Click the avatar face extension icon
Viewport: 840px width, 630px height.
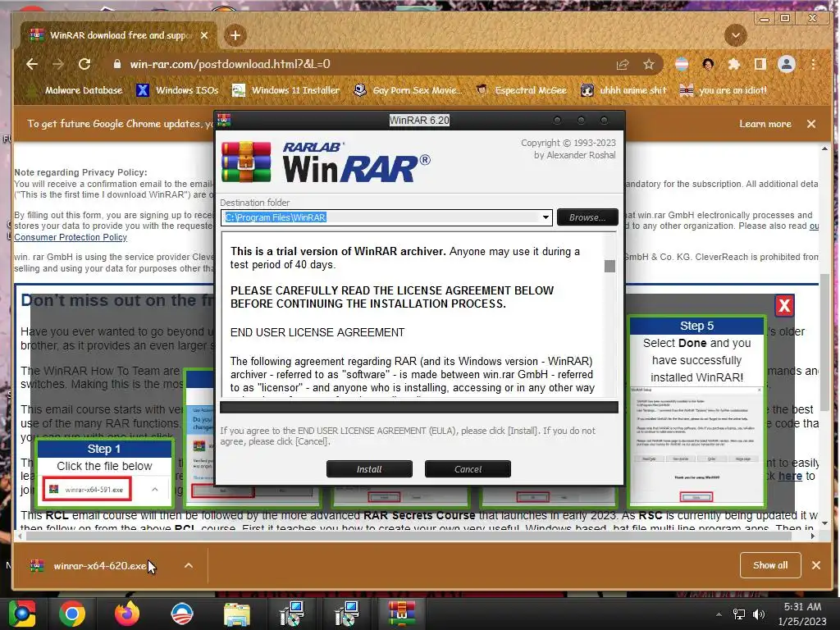click(708, 64)
